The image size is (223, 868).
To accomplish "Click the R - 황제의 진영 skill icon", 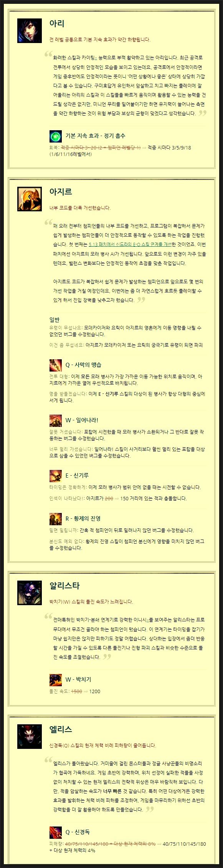I will click(56, 519).
